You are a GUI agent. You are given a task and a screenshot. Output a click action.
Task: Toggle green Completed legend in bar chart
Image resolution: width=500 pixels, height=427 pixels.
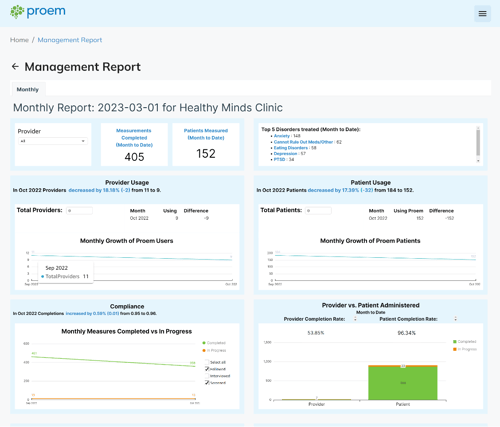coord(465,342)
